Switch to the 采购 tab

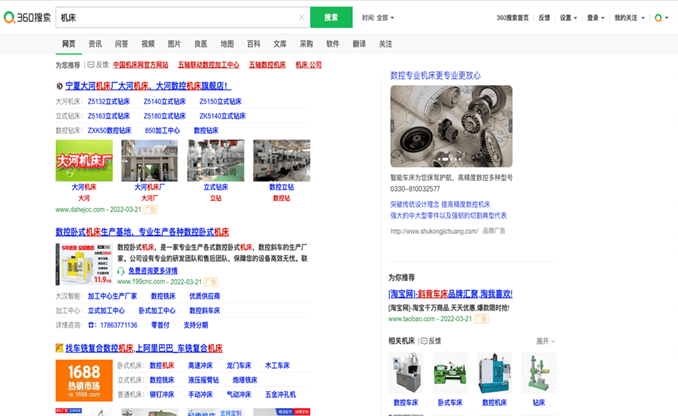306,44
